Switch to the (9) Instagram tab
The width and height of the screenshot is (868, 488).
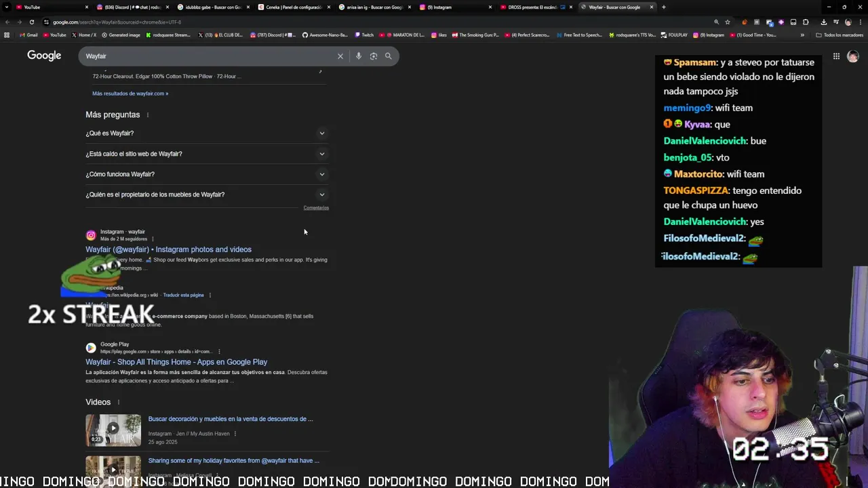point(454,7)
